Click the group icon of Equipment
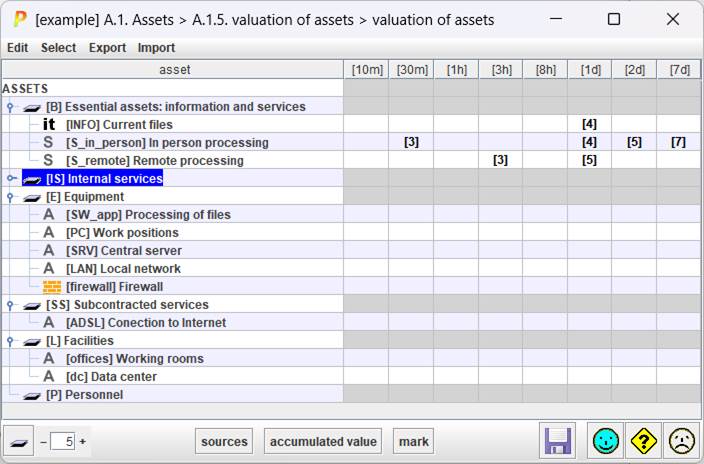The height and width of the screenshot is (464, 704). [x=32, y=198]
